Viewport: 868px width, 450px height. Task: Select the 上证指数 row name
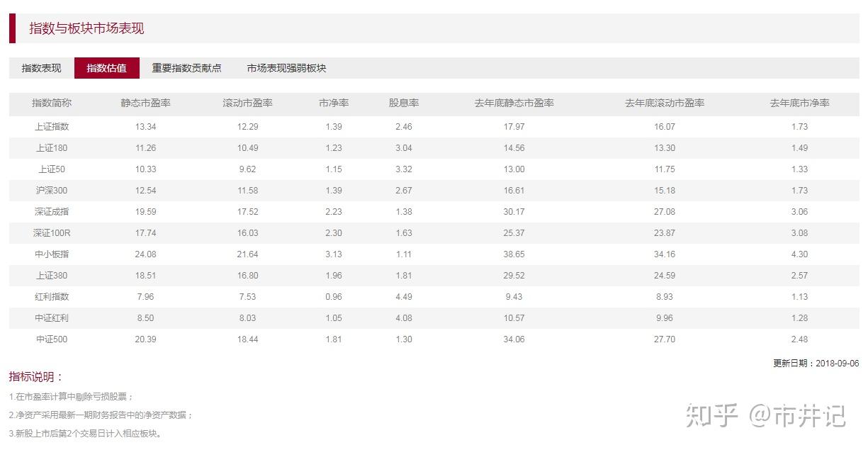point(52,127)
